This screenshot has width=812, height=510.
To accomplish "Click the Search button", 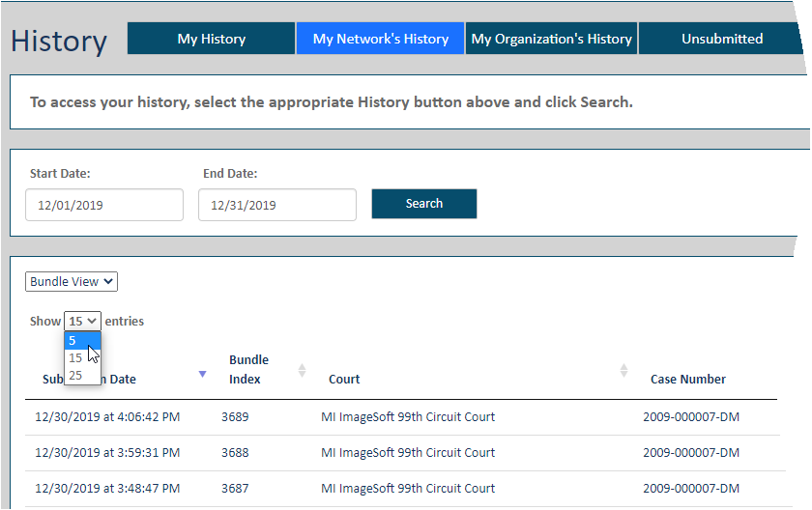I will pos(424,204).
